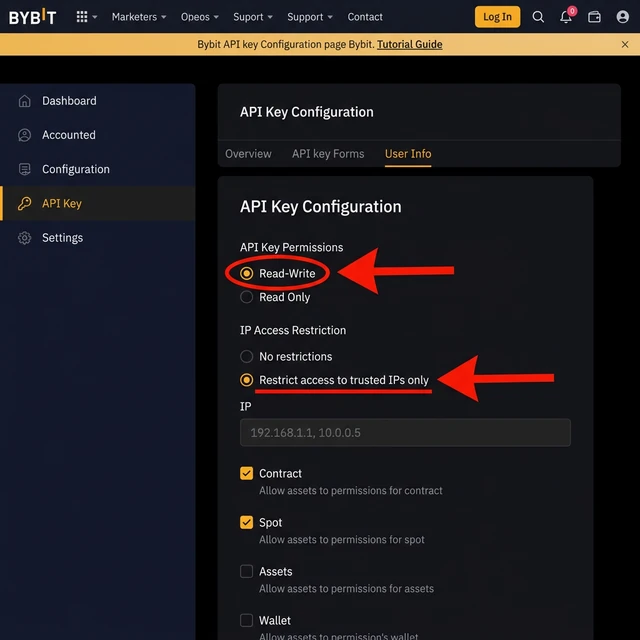This screenshot has width=640, height=640.
Task: Open the user profile avatar icon
Action: click(622, 17)
